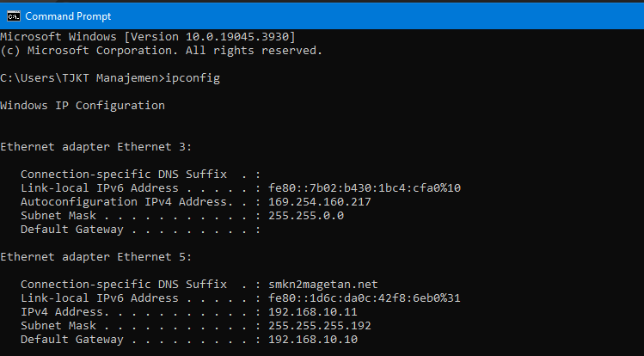The width and height of the screenshot is (644, 356).
Task: Click the Windows IP Configuration heading
Action: point(82,106)
